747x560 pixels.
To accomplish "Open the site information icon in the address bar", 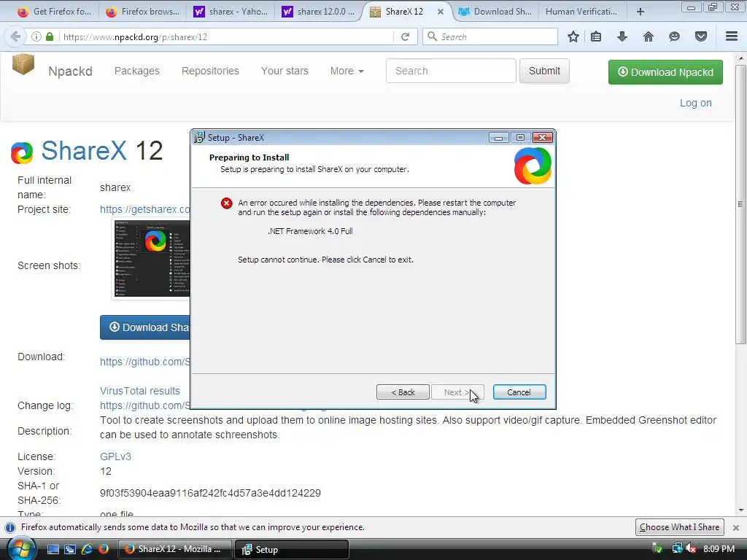I will (x=36, y=36).
